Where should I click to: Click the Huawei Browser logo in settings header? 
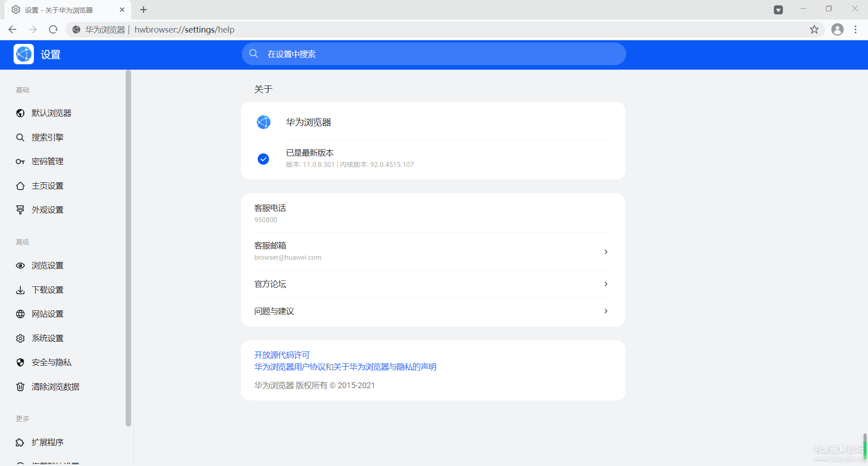tap(24, 54)
